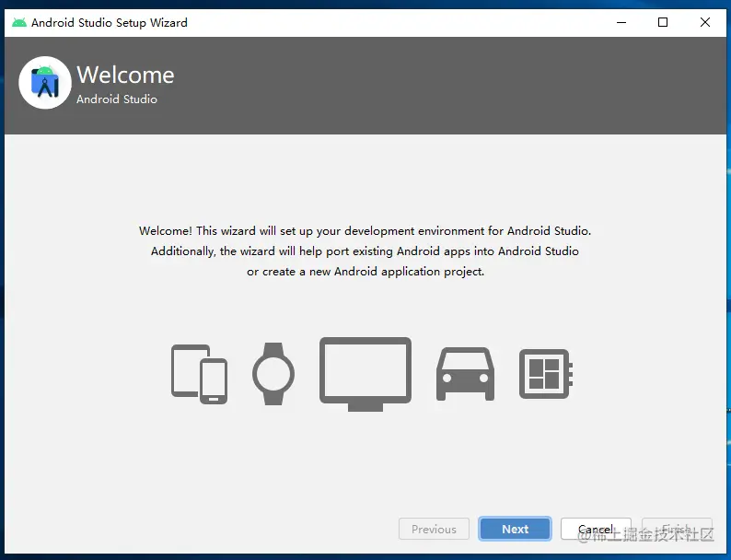The image size is (731, 560).
Task: Click the smartwatch Wear icon
Action: [x=273, y=374]
